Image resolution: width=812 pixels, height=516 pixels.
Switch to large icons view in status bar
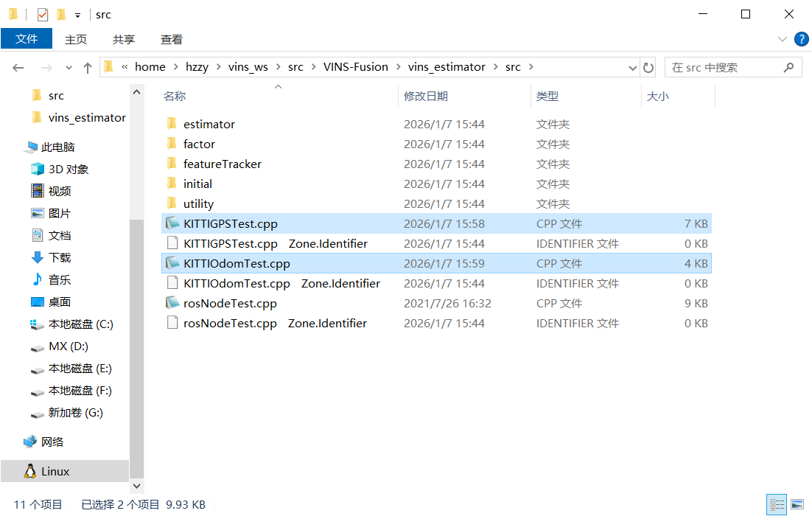point(797,505)
